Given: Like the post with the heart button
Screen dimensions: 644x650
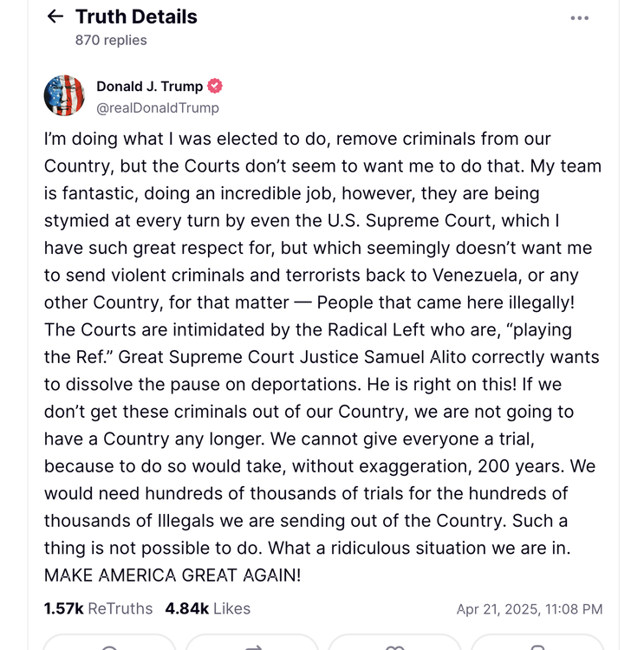Looking at the screenshot, I should [x=394, y=642].
